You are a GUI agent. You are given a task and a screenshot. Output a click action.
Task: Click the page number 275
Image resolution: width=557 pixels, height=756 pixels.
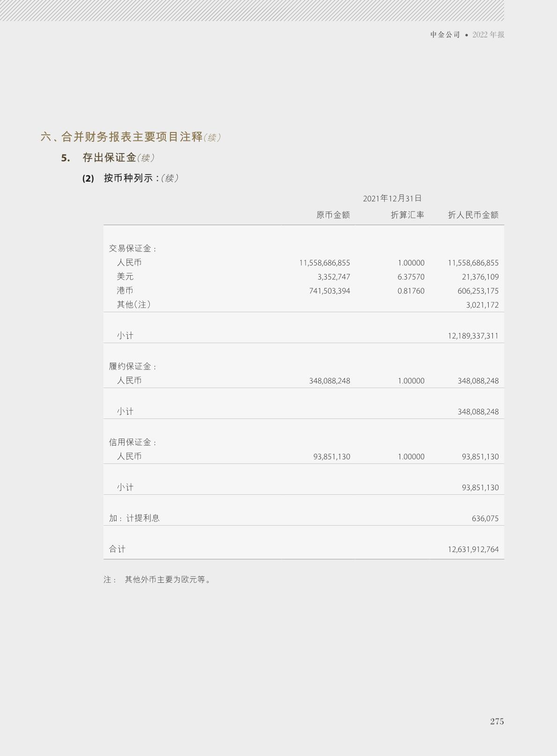[x=497, y=721]
